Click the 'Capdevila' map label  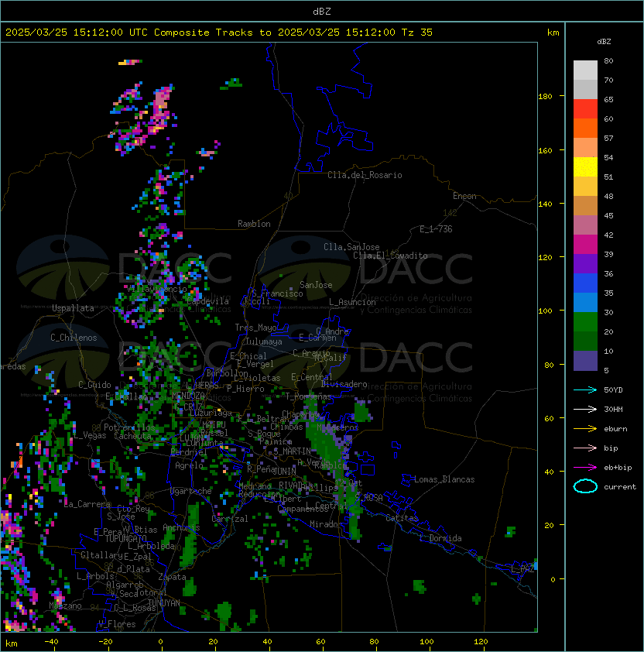click(x=207, y=301)
